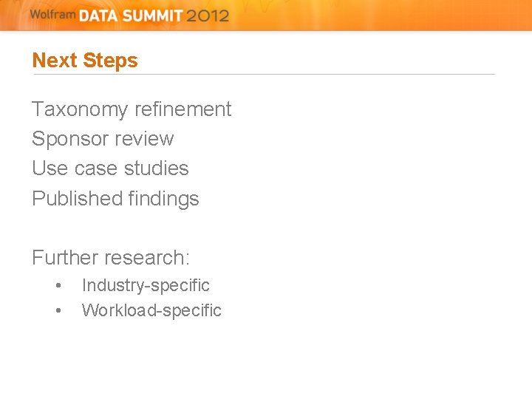Click the 2012 year in the banner
Viewport: 532px width, 399px height.
click(x=208, y=16)
